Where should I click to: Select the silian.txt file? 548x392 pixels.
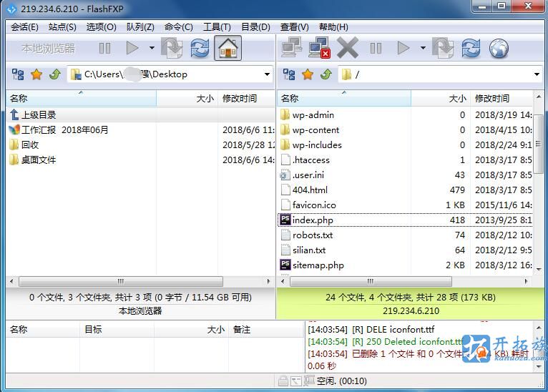[x=406, y=250]
